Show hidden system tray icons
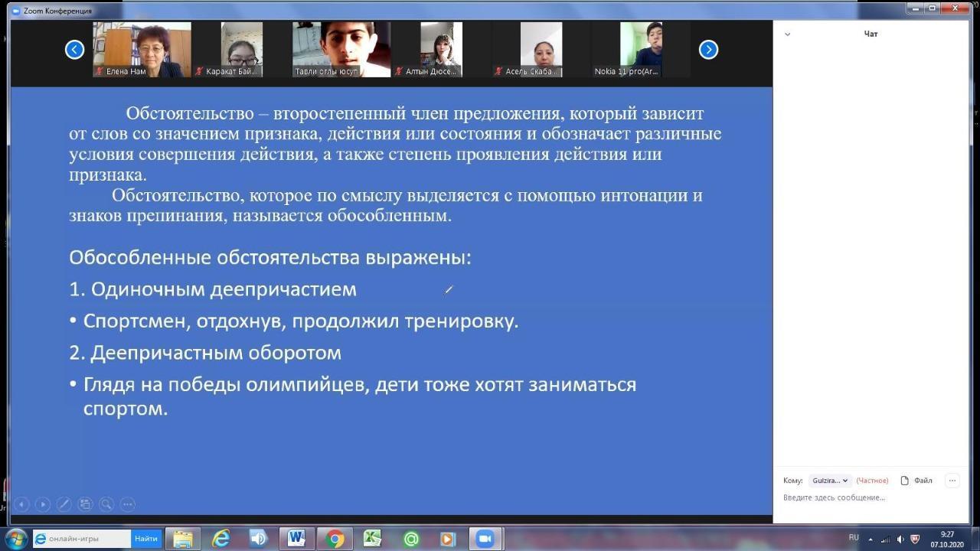 click(x=871, y=540)
